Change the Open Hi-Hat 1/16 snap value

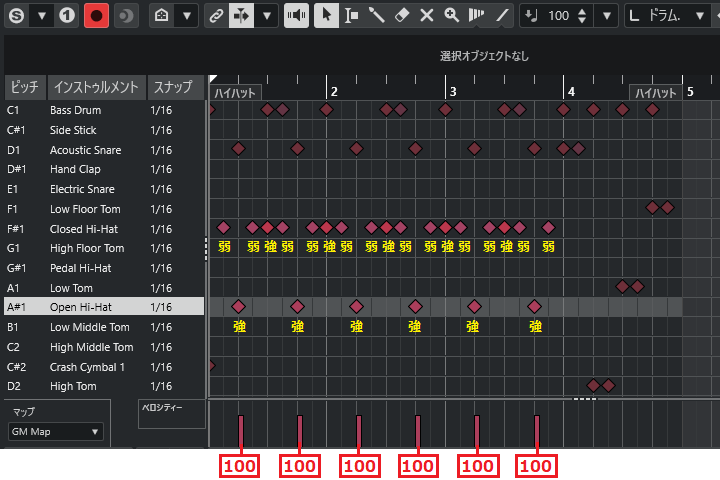(x=161, y=307)
